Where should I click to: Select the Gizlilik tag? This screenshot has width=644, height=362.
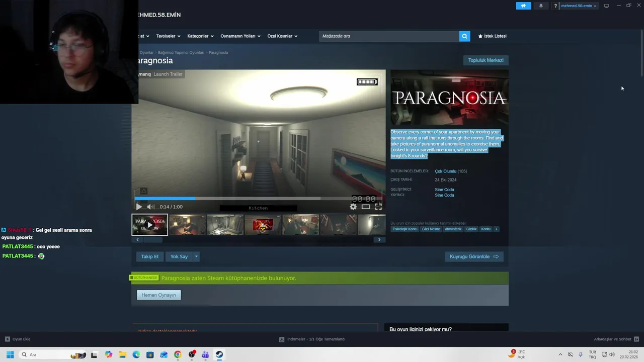pyautogui.click(x=471, y=229)
